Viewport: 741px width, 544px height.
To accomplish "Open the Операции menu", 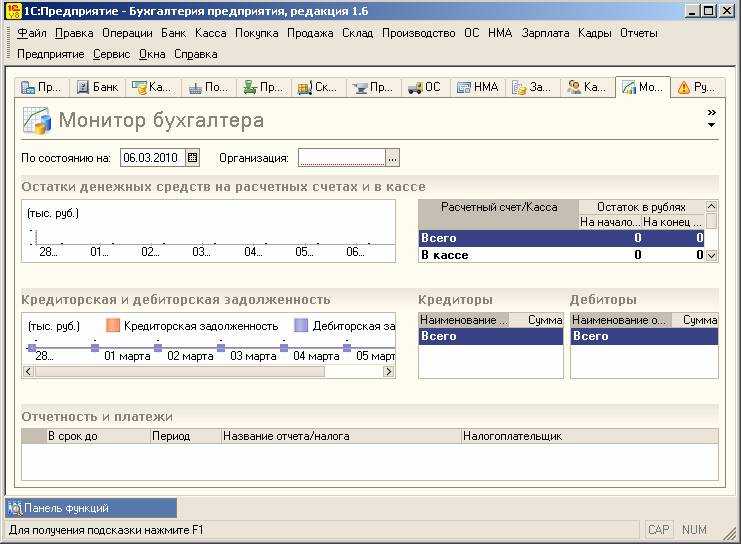I will (127, 33).
